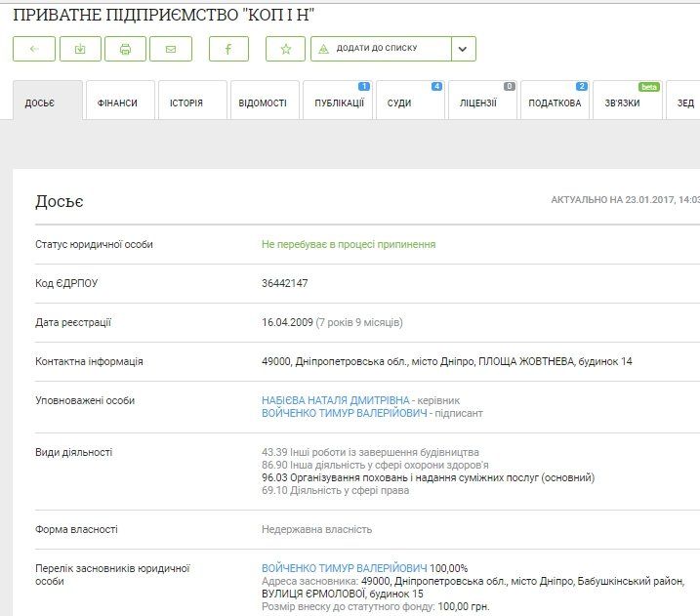Click the 'Уповноважені особи' label
Viewport: 700px width, 616px height.
coord(85,400)
